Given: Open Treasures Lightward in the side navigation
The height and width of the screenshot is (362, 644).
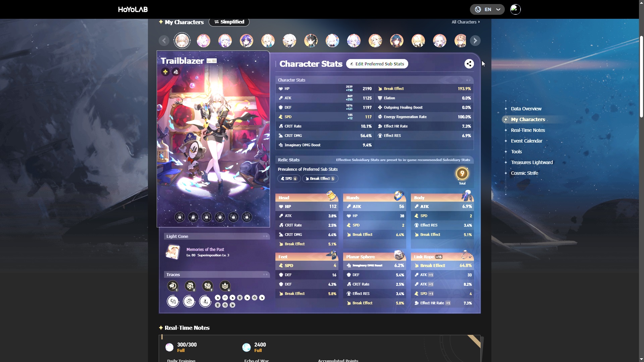Looking at the screenshot, I should click(x=532, y=162).
